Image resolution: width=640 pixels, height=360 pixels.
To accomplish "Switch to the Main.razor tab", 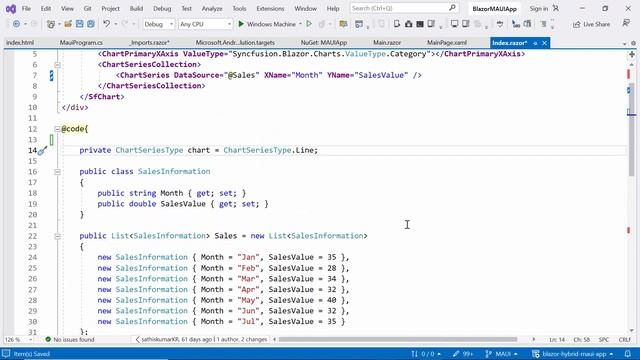I will [387, 42].
